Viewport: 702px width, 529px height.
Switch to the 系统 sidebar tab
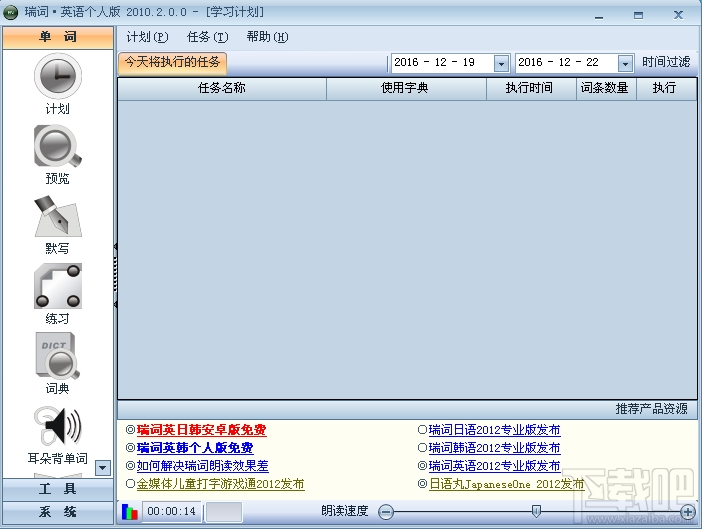[58, 512]
